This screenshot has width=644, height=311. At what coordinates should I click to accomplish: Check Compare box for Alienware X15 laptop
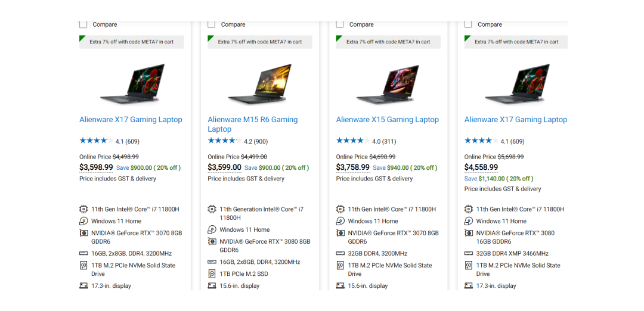click(340, 24)
